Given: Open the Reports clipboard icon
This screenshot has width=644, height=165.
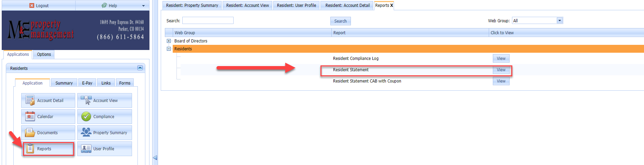Looking at the screenshot, I should 30,149.
